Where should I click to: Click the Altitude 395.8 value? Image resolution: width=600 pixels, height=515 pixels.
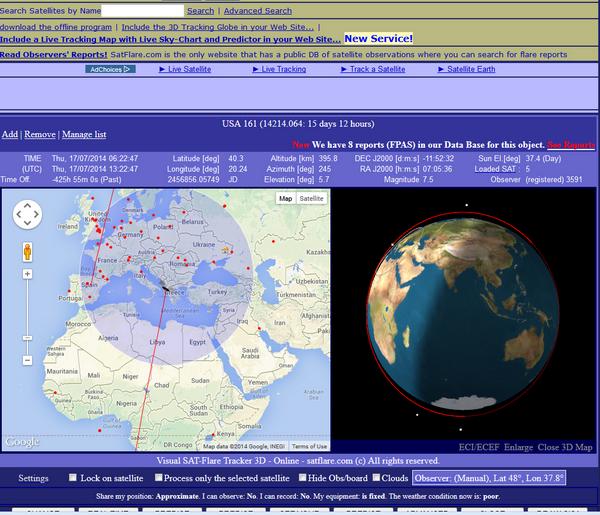pos(328,158)
